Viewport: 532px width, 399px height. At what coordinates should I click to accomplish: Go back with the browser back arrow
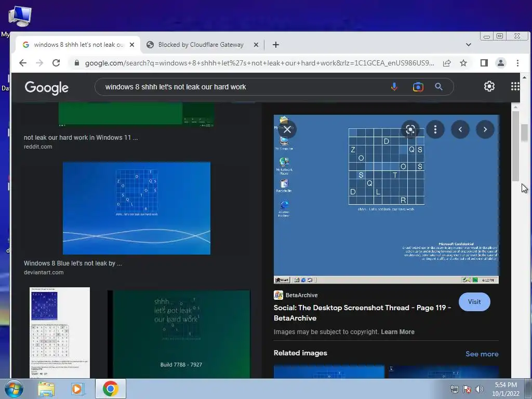tap(23, 63)
